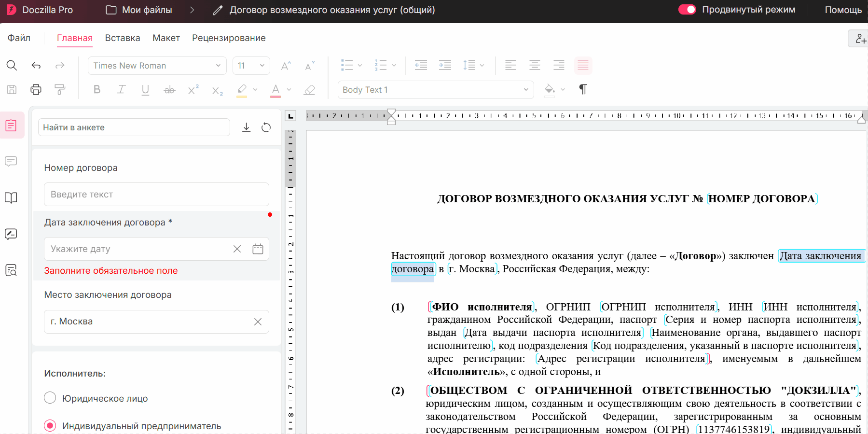Disable the Продвинутый режим toggle
Screen dimensions: 868x434
point(687,10)
